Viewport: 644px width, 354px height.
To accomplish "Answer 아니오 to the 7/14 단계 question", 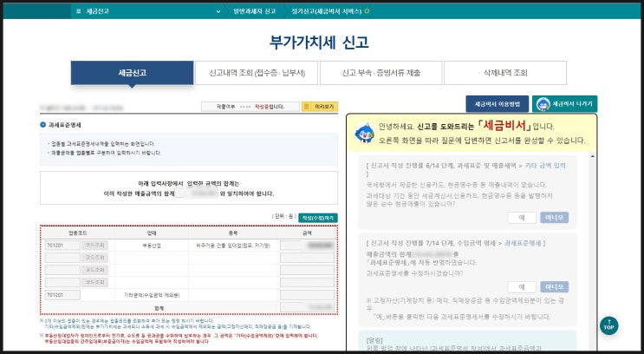I will coord(554,286).
